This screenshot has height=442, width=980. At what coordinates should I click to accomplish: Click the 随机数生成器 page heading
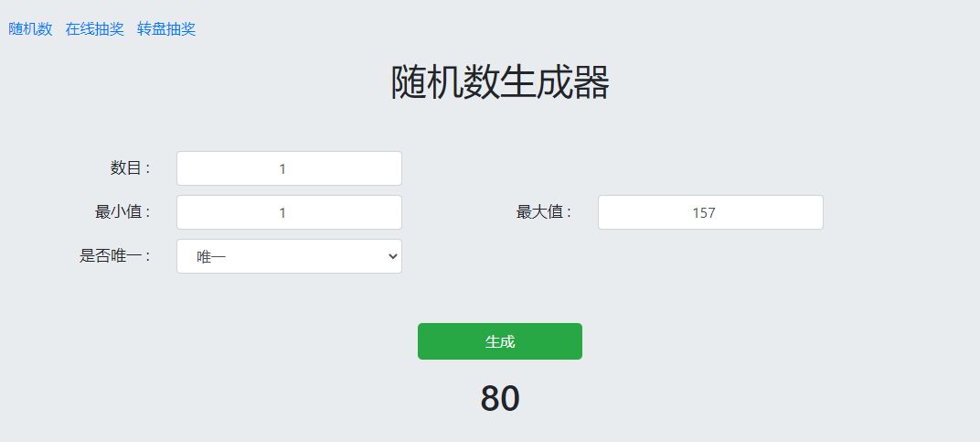click(500, 82)
